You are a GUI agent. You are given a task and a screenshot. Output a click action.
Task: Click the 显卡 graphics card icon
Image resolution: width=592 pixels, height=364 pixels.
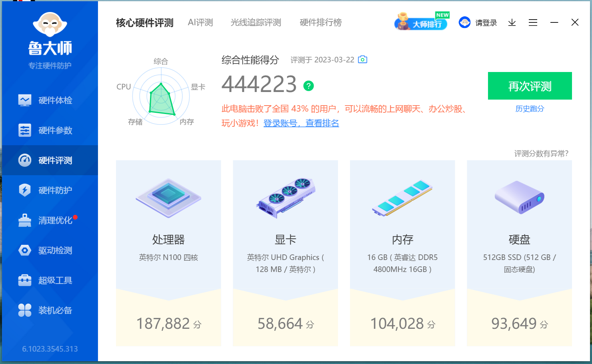285,198
